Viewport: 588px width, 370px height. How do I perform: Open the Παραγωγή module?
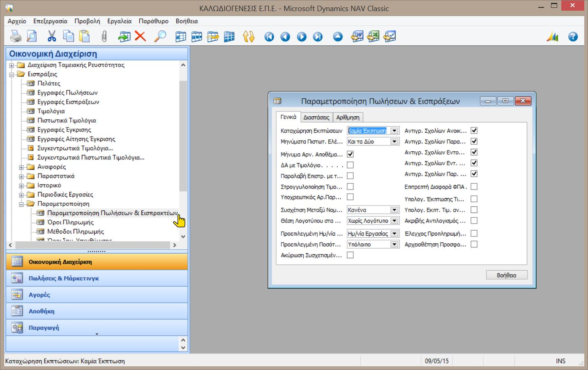click(97, 328)
